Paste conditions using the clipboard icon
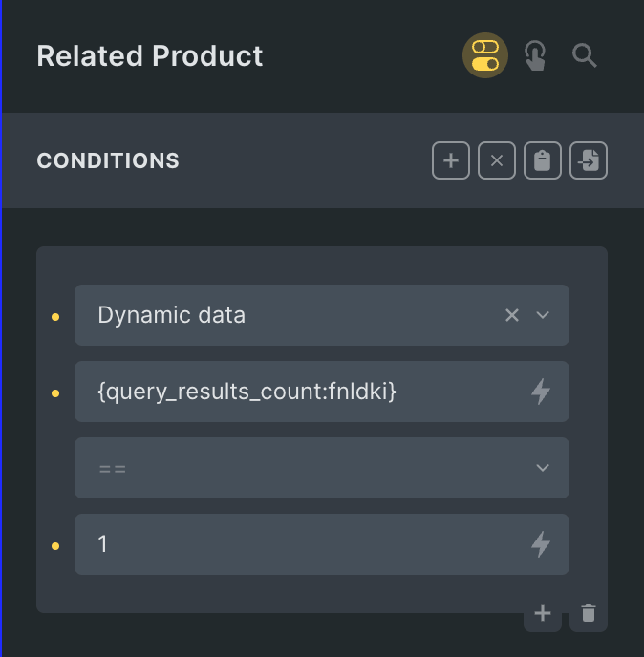Screen dimensions: 644x657 coord(543,160)
